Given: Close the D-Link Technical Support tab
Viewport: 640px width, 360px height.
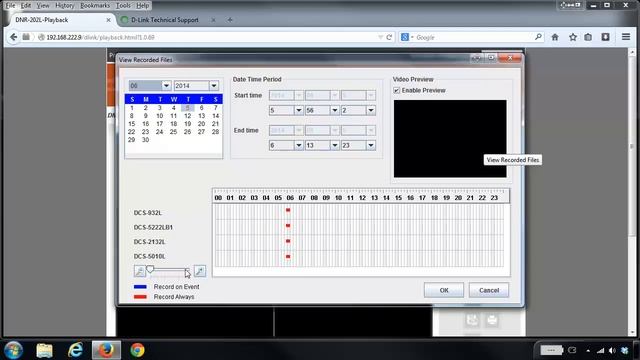Looking at the screenshot, I should pos(213,20).
